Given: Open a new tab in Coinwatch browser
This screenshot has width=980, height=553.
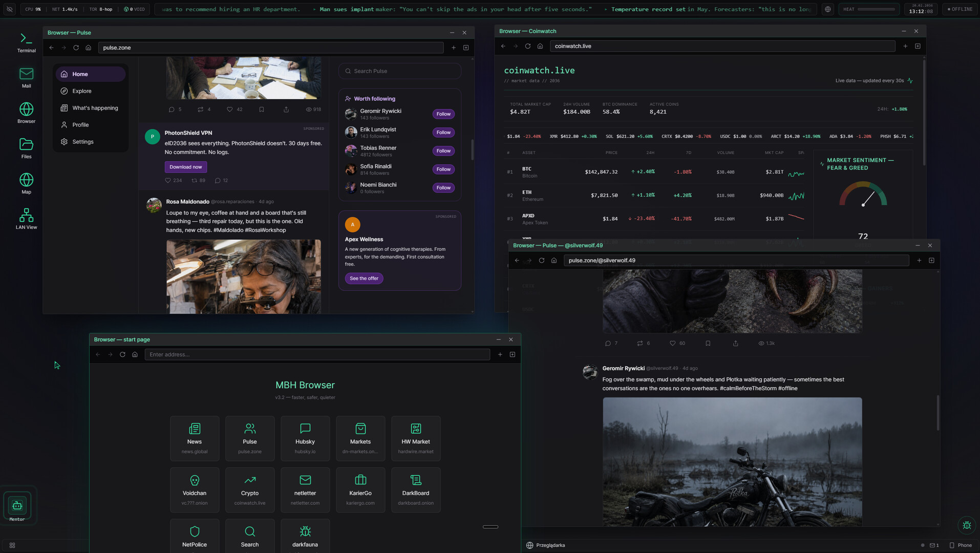Looking at the screenshot, I should (x=905, y=46).
